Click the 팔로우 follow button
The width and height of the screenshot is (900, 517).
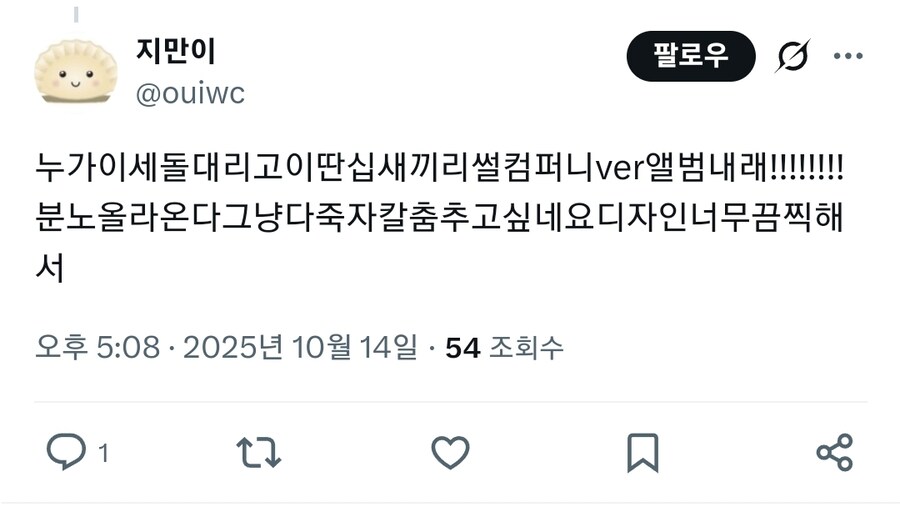pos(690,56)
